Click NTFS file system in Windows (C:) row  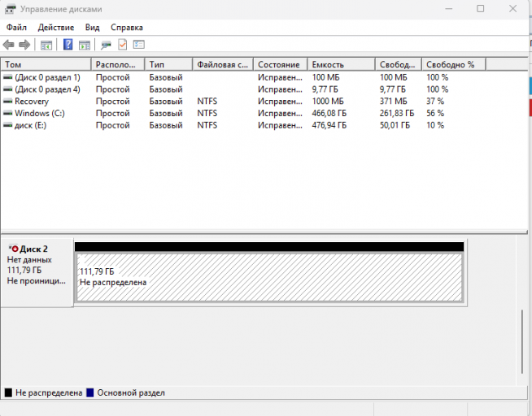click(207, 113)
